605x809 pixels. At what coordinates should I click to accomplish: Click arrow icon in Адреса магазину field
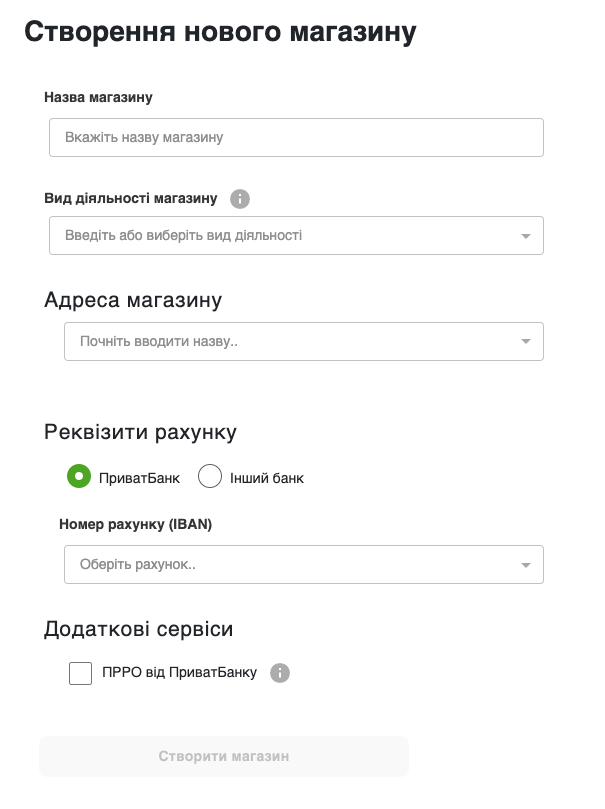coord(525,342)
